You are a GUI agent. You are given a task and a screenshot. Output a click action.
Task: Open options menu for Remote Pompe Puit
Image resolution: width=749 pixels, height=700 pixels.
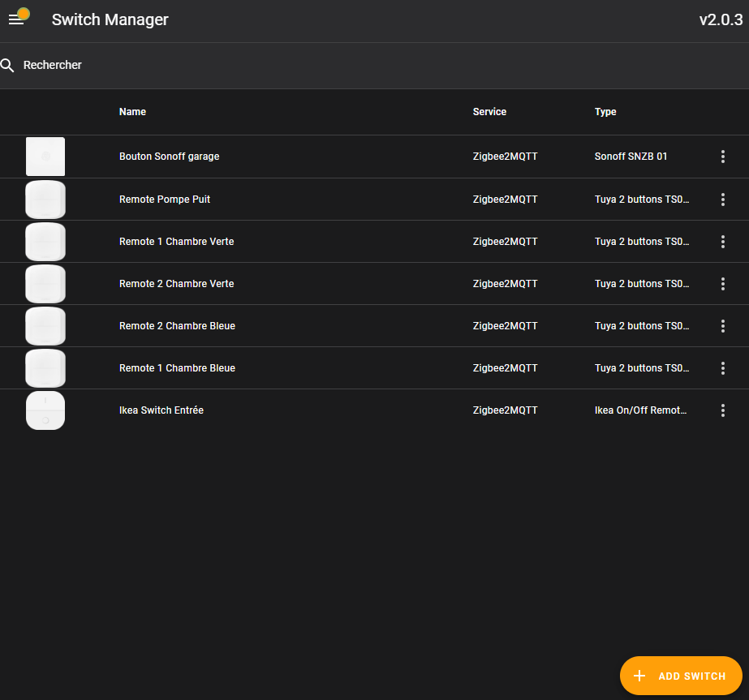pyautogui.click(x=722, y=200)
